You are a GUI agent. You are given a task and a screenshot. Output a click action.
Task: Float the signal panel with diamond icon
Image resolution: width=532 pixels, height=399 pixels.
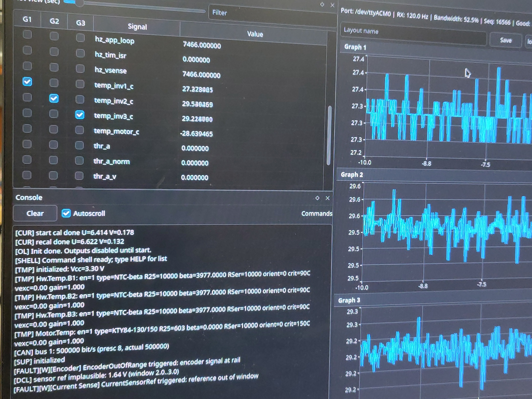(322, 4)
